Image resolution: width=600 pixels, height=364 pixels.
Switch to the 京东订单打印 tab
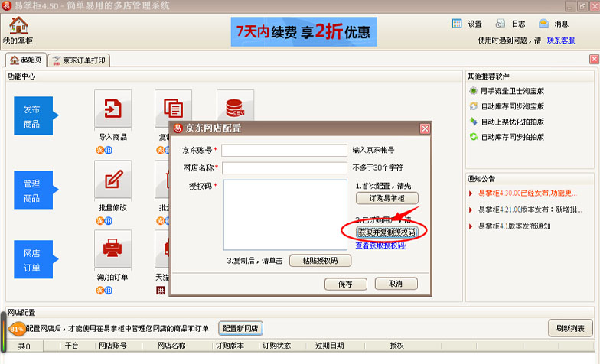(x=80, y=60)
